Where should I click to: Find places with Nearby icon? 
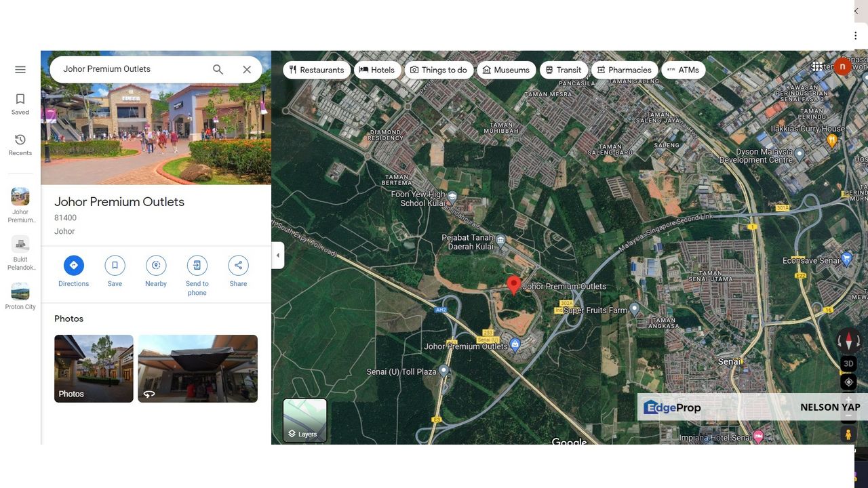pyautogui.click(x=156, y=266)
